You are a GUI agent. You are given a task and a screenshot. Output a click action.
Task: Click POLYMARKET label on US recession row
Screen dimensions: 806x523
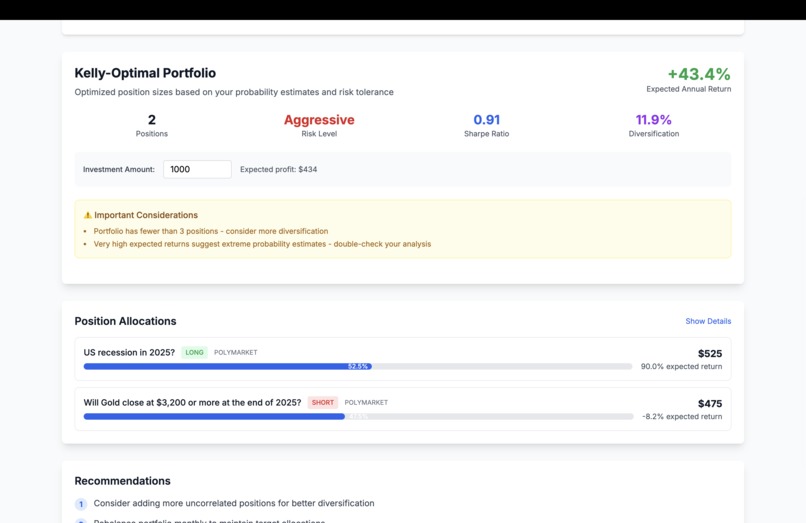coord(235,352)
